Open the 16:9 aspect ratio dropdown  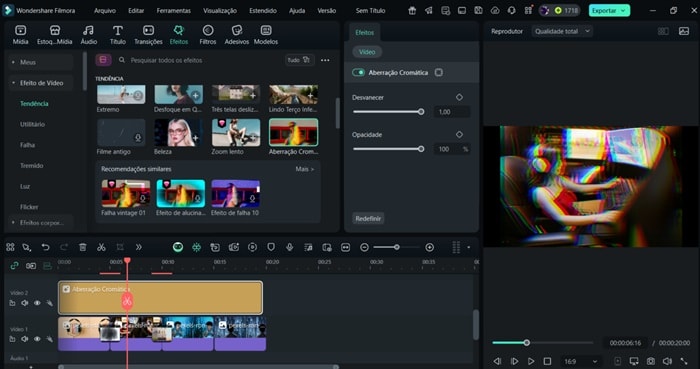tap(580, 361)
